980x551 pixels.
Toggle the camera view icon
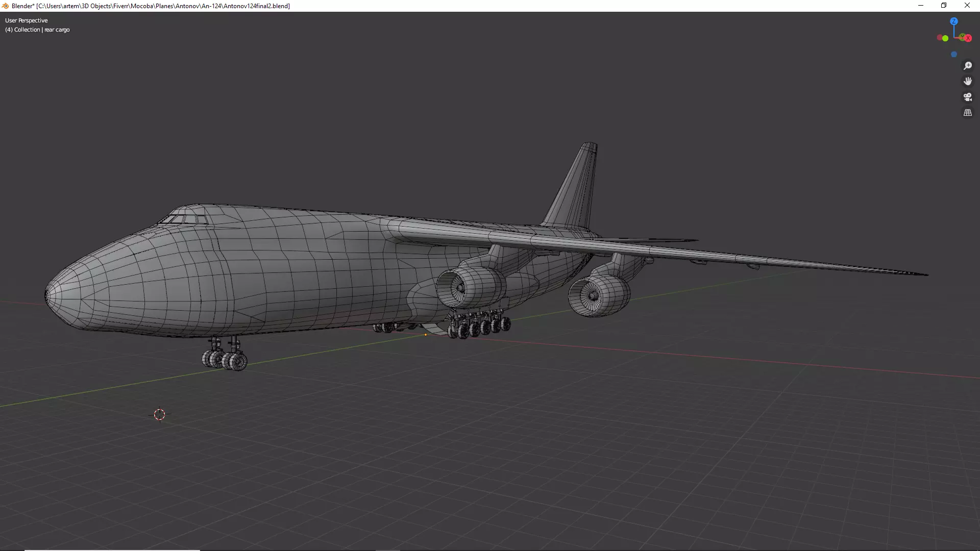(x=967, y=97)
